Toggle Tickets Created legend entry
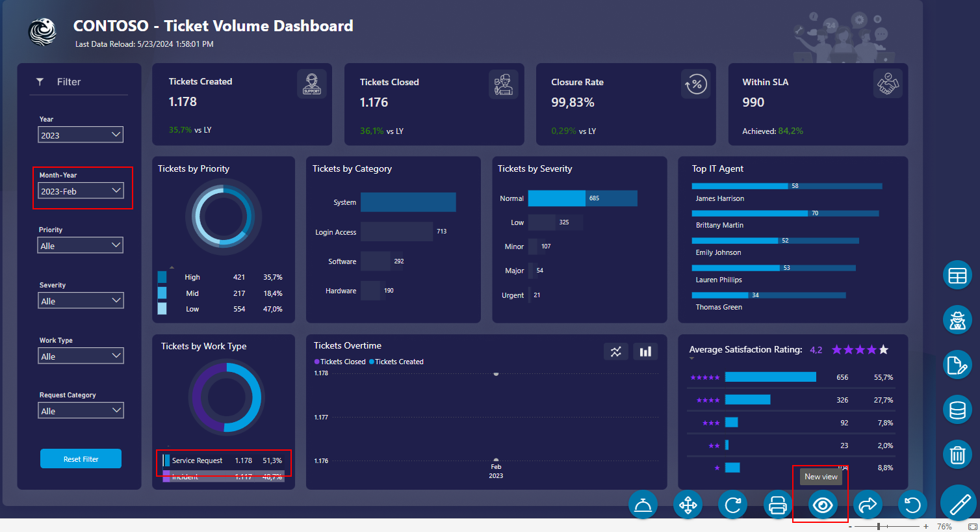This screenshot has width=980, height=532. point(396,362)
